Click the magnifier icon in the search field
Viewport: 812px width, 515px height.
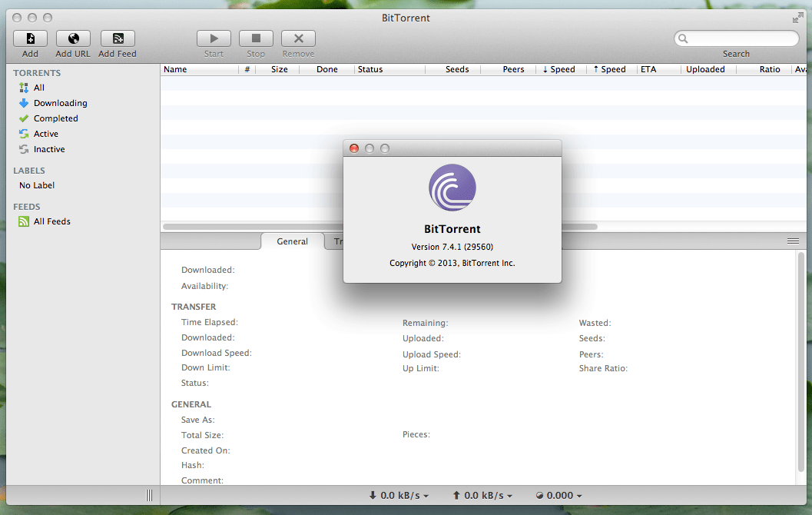[x=683, y=38]
